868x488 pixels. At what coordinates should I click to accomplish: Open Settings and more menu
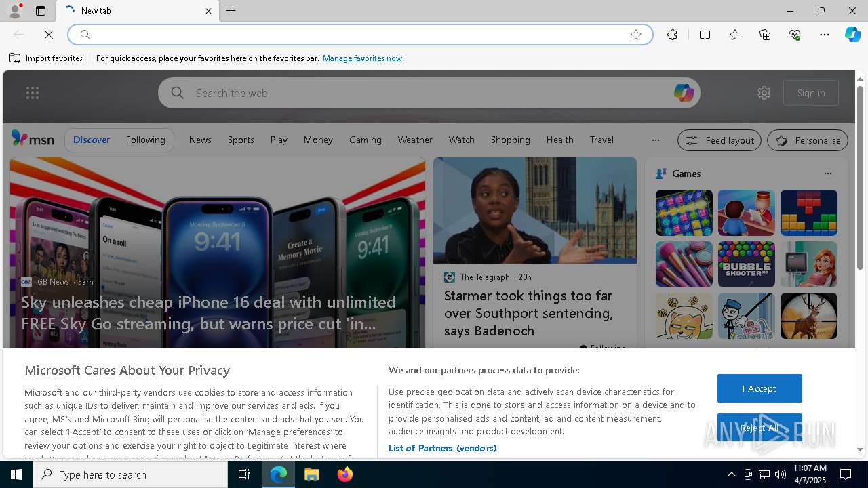click(825, 35)
